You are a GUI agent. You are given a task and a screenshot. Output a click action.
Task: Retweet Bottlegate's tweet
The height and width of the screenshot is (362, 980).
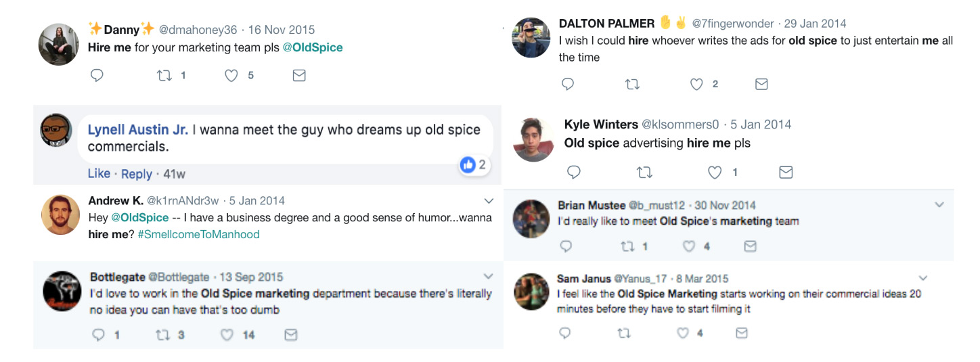point(162,335)
